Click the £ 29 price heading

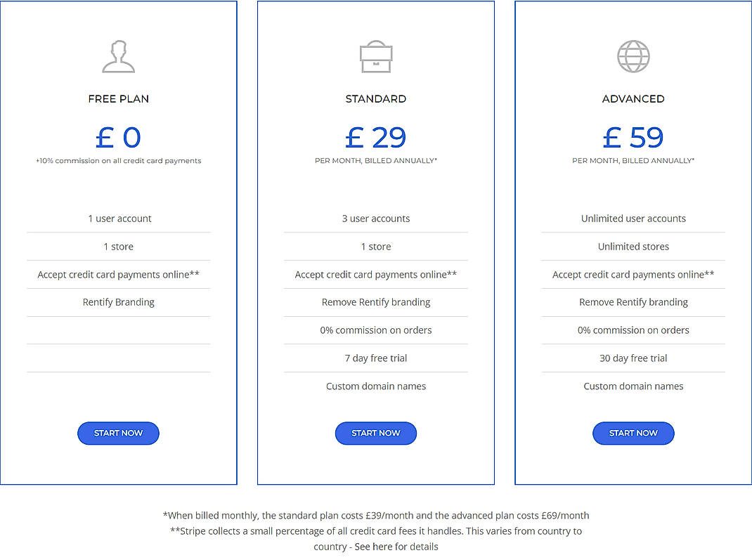[376, 138]
